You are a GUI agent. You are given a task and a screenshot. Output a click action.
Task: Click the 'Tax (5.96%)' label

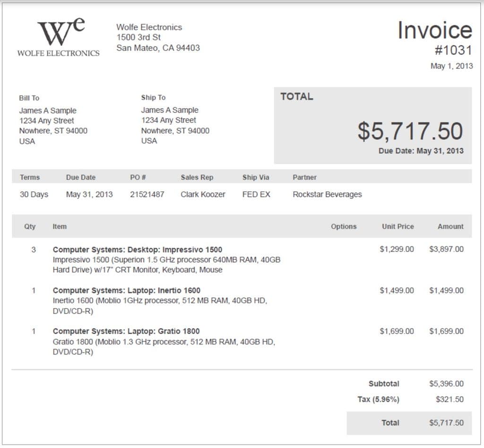379,399
